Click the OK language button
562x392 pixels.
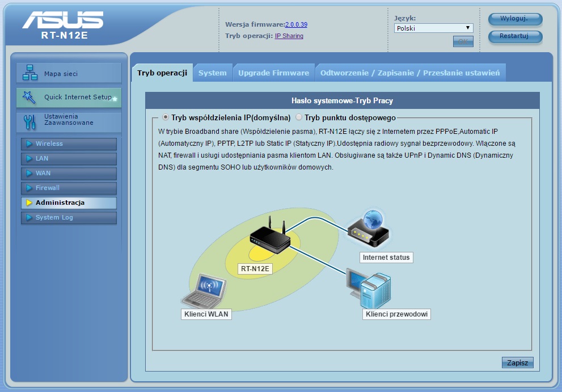coord(463,41)
